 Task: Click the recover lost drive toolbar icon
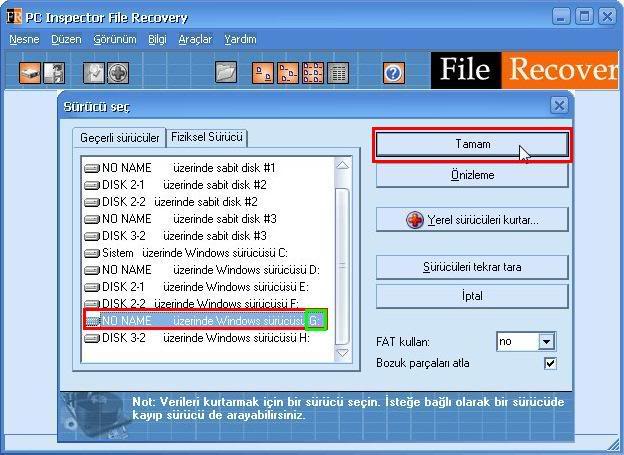(118, 73)
